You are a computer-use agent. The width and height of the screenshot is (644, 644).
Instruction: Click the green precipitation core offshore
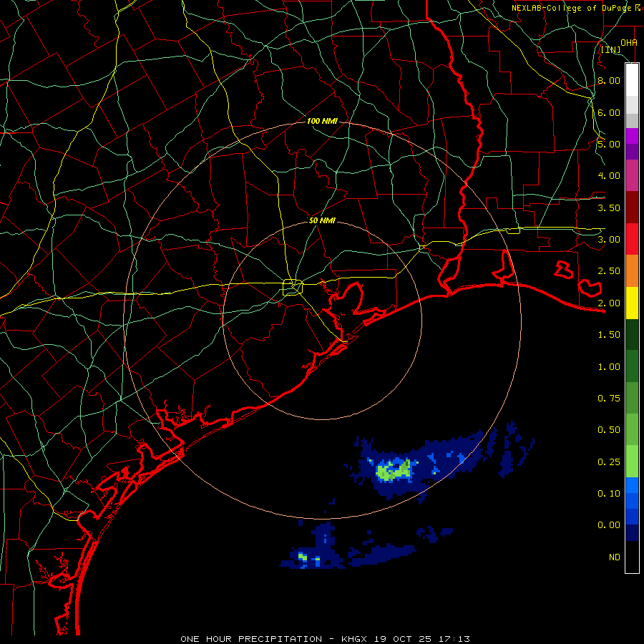click(394, 470)
